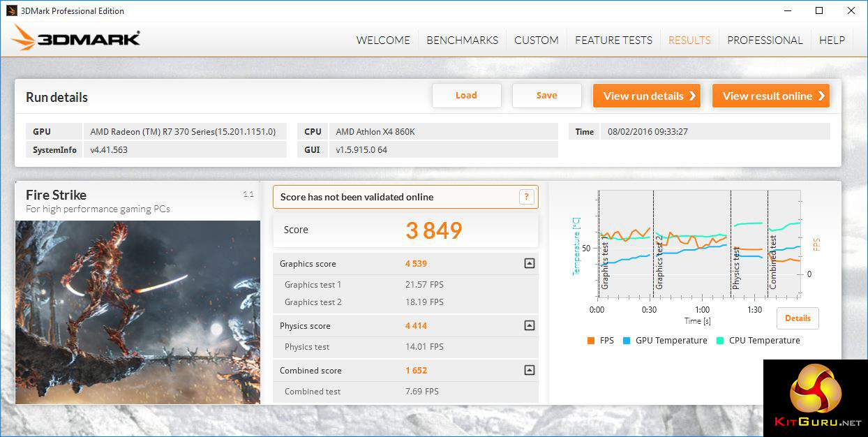Image resolution: width=868 pixels, height=437 pixels.
Task: Click Physics score value 4 414
Action: [x=416, y=326]
